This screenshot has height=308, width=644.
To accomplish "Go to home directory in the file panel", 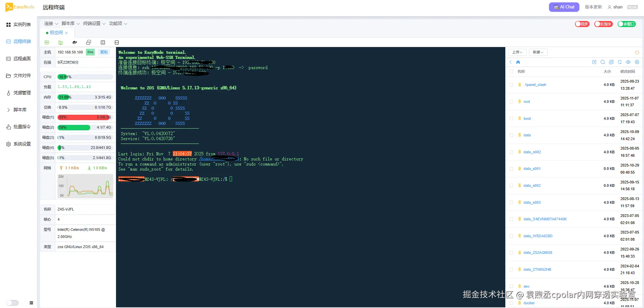I will [x=518, y=62].
